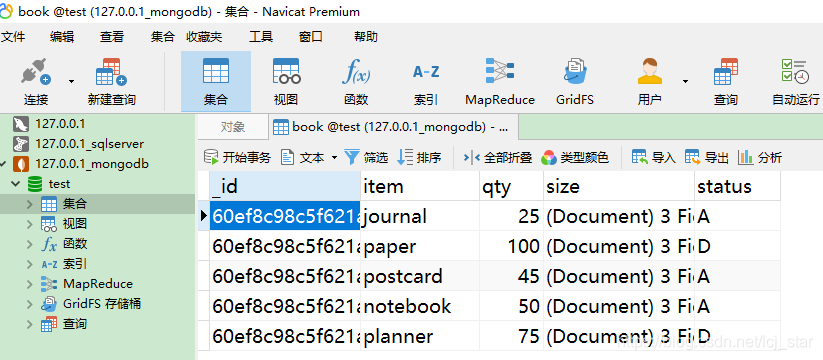Open the Query (查询) toolbar icon
This screenshot has height=360, width=823.
pyautogui.click(x=725, y=71)
